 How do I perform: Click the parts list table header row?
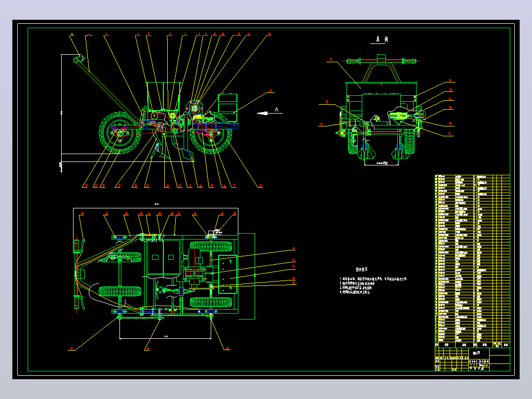472,345
